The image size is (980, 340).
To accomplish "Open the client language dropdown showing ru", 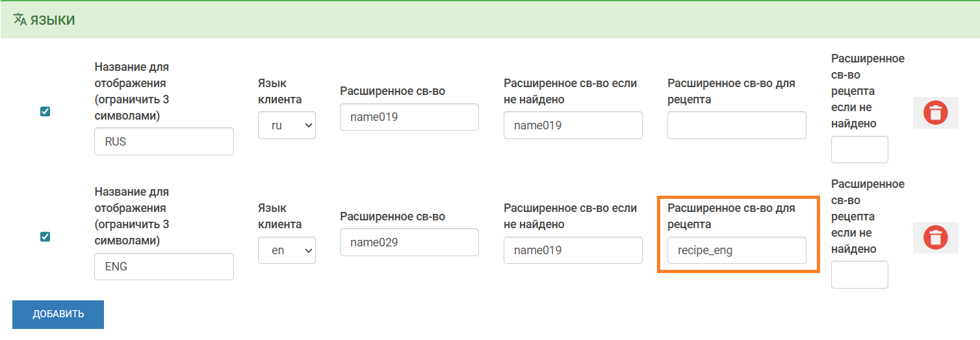I will pyautogui.click(x=287, y=125).
